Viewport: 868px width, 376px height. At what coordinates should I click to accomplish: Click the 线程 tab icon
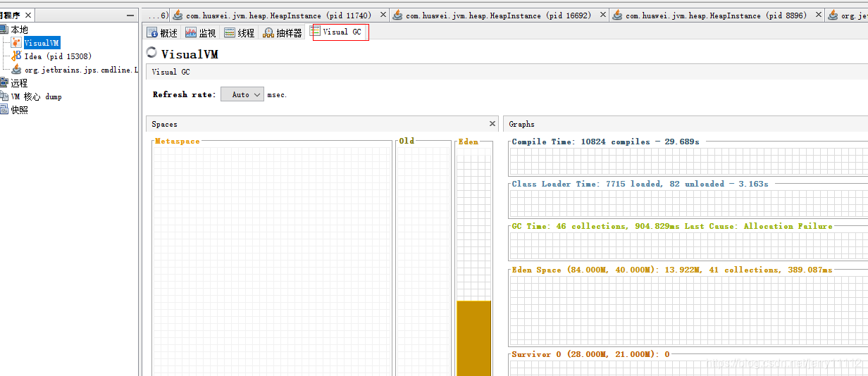pyautogui.click(x=230, y=32)
